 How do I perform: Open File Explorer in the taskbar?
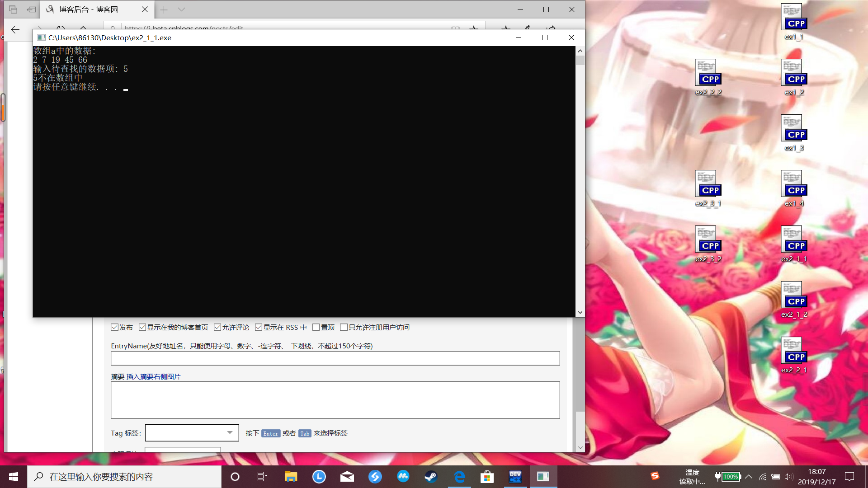(291, 477)
